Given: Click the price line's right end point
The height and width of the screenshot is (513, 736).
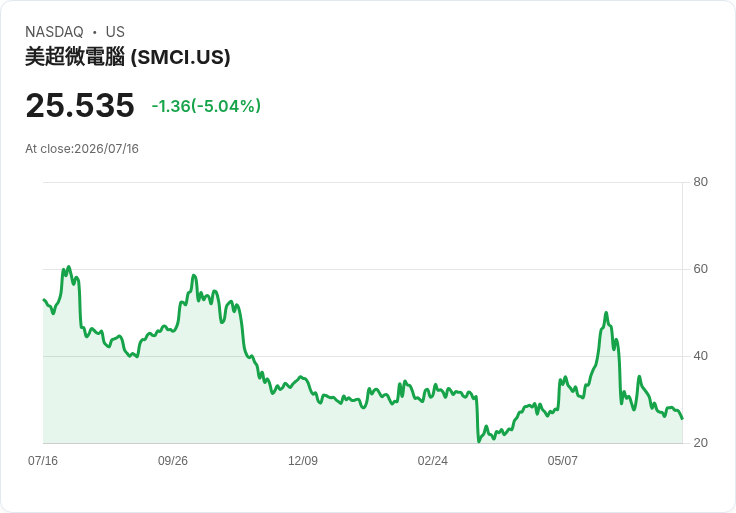Looking at the screenshot, I should [x=682, y=418].
